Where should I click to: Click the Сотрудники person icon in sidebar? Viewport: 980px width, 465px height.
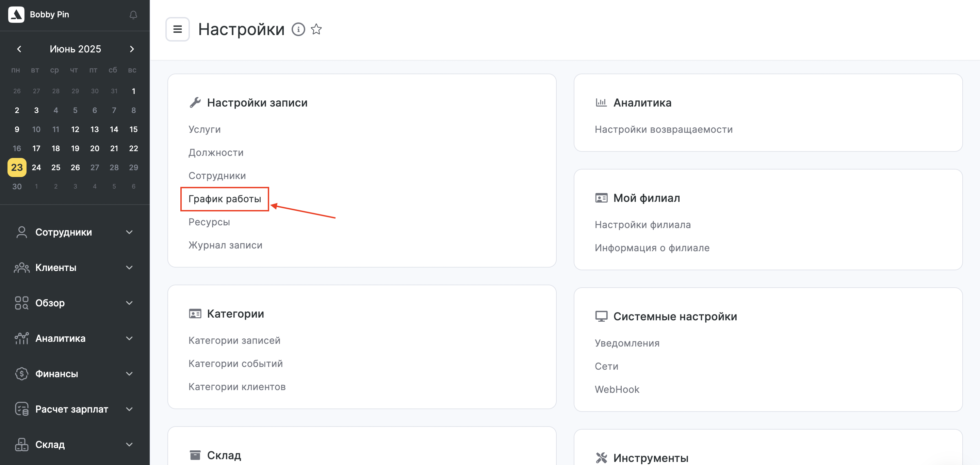coord(22,232)
